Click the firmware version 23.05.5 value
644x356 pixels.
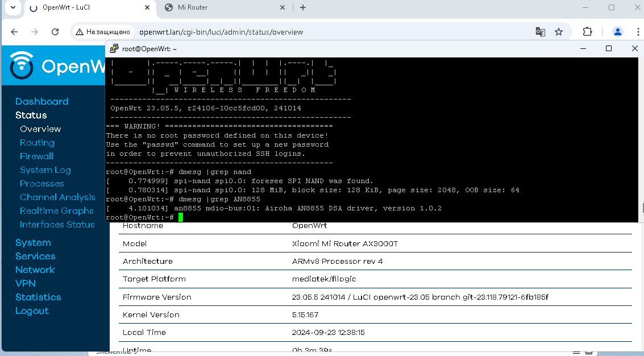[420, 297]
